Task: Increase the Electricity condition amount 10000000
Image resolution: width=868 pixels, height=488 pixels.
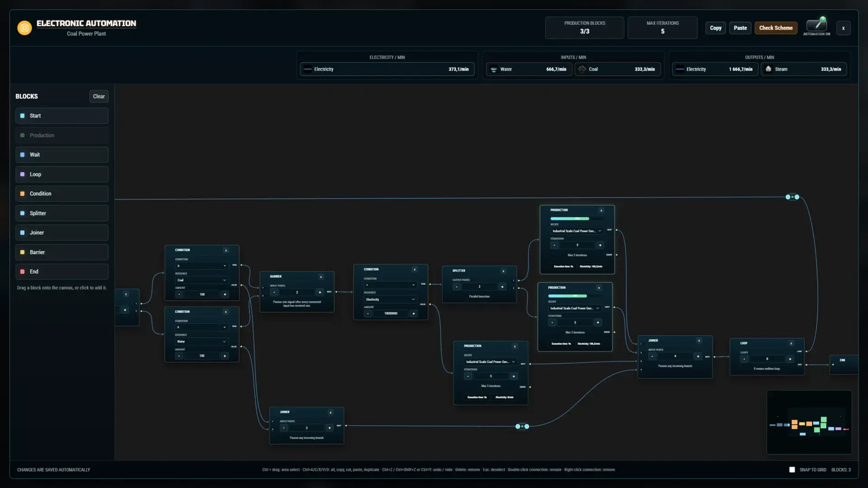Action: (x=414, y=314)
